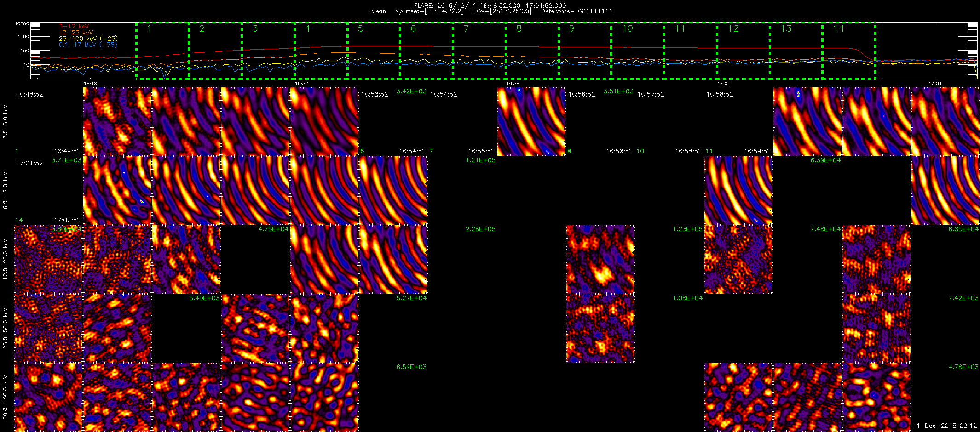Click the 3.0-6.0 keV row label

point(6,121)
